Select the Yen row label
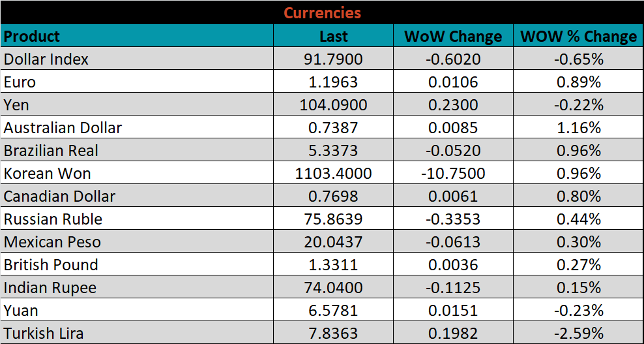 tap(16, 105)
